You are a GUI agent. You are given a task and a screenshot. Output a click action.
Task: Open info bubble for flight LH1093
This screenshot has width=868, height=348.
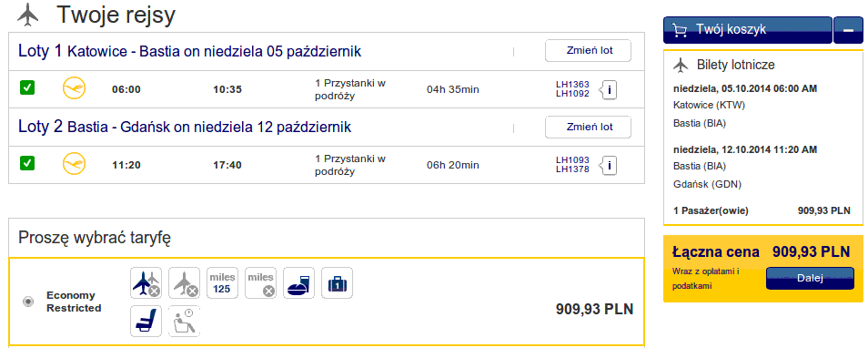[609, 165]
